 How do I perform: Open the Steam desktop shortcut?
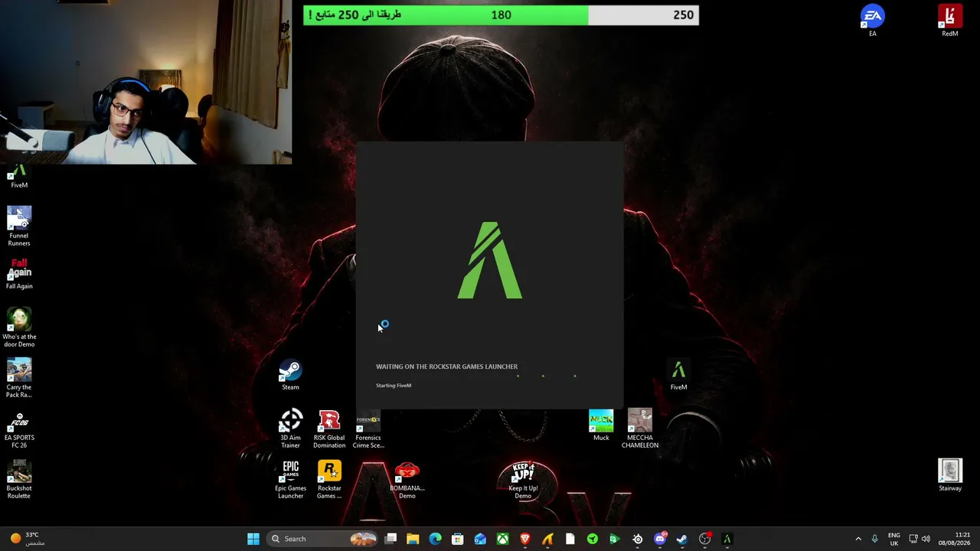tap(290, 375)
